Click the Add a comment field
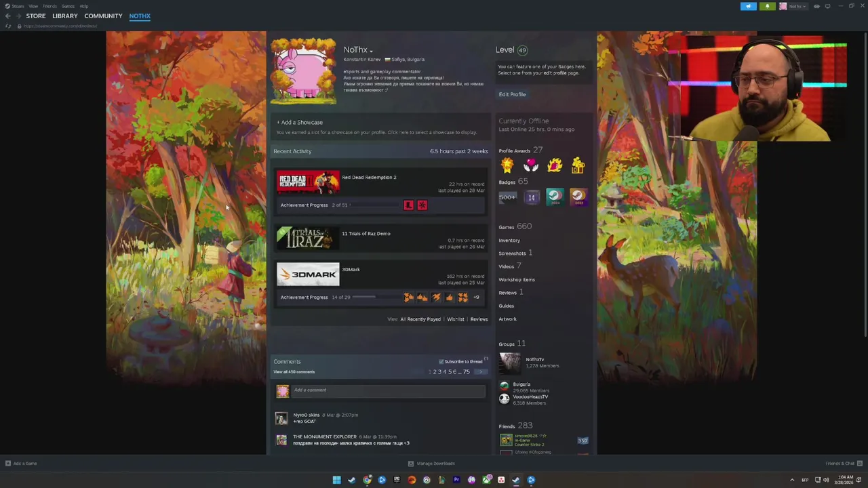 tap(389, 390)
